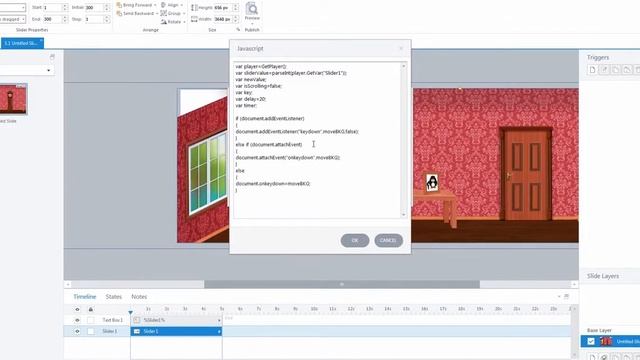The width and height of the screenshot is (640, 360).
Task: Switch to the Notes tab
Action: [x=139, y=297]
